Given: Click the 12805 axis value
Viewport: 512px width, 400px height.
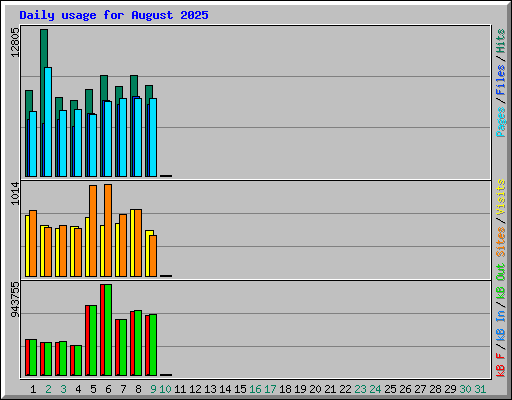Looking at the screenshot, I should (15, 42).
